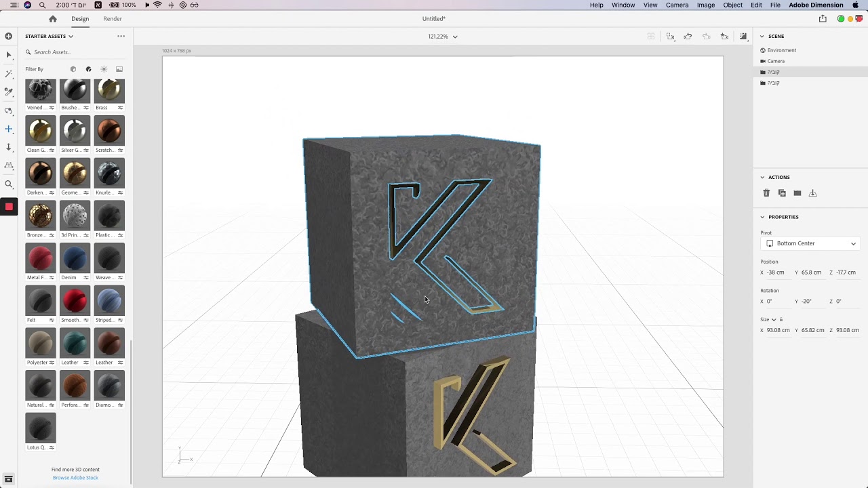This screenshot has height=488, width=868.
Task: Select the Magic Wand tool
Action: [9, 73]
